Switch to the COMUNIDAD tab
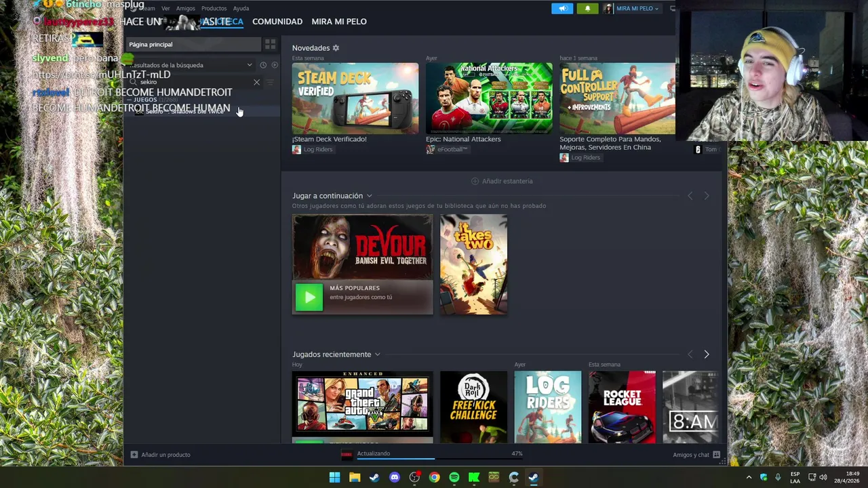Image resolution: width=868 pixels, height=488 pixels. click(x=277, y=22)
